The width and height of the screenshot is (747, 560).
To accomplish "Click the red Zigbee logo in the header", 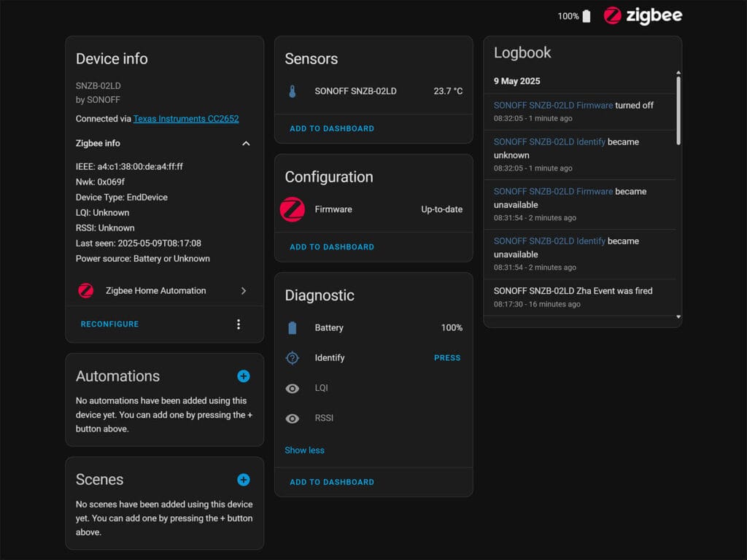I will click(613, 16).
